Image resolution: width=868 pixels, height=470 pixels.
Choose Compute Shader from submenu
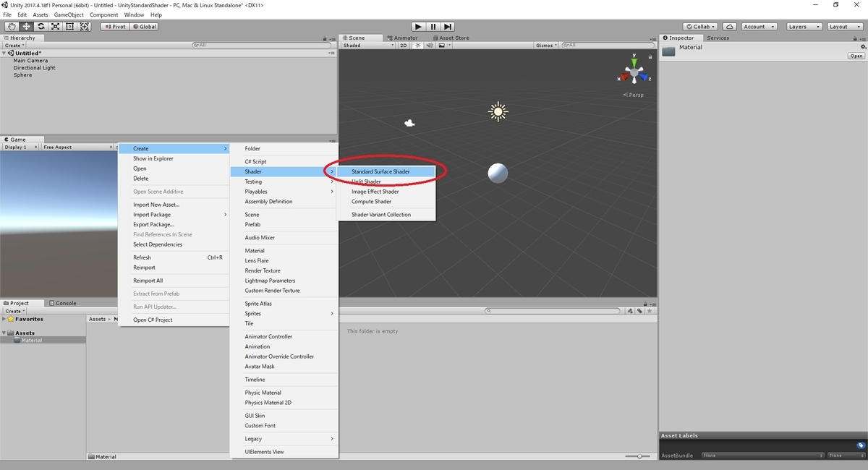pos(386,202)
